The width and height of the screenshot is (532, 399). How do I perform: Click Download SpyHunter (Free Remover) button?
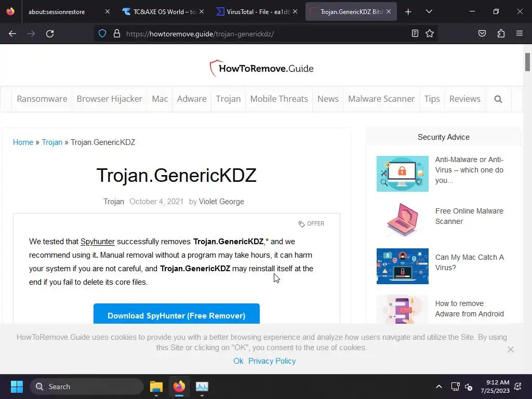177,314
